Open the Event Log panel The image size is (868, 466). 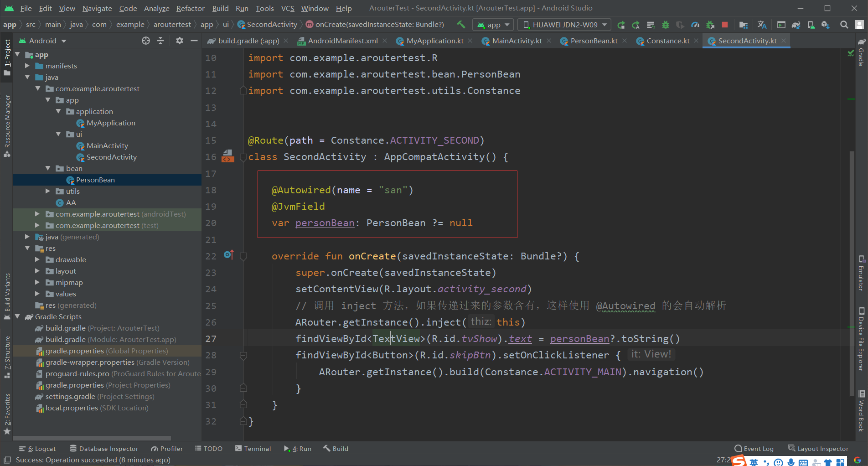pyautogui.click(x=754, y=449)
